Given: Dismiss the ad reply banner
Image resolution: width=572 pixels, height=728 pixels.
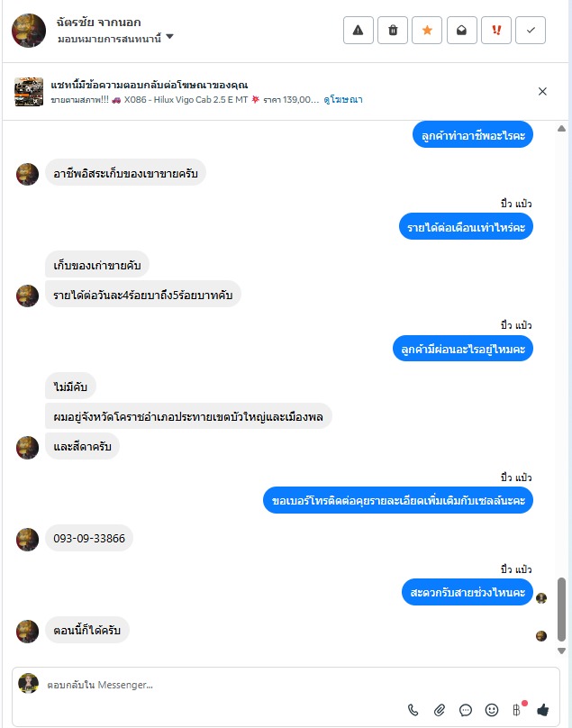Looking at the screenshot, I should (x=542, y=92).
